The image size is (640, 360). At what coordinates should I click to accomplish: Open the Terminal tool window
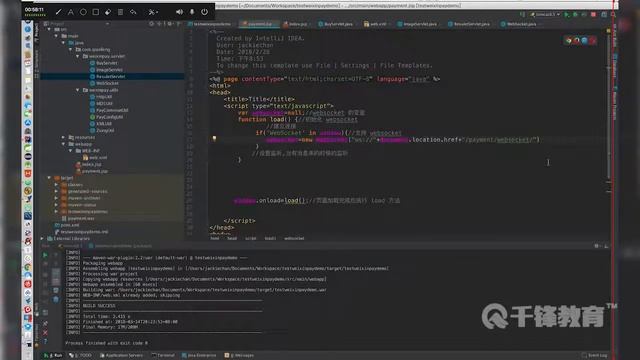coord(163,356)
